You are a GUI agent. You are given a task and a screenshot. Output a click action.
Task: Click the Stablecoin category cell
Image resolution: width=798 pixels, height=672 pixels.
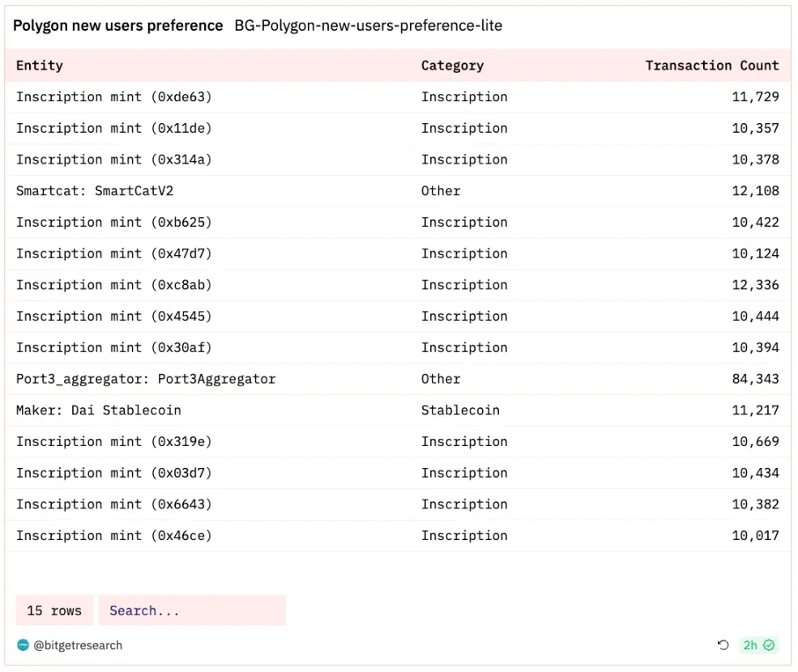pyautogui.click(x=460, y=410)
